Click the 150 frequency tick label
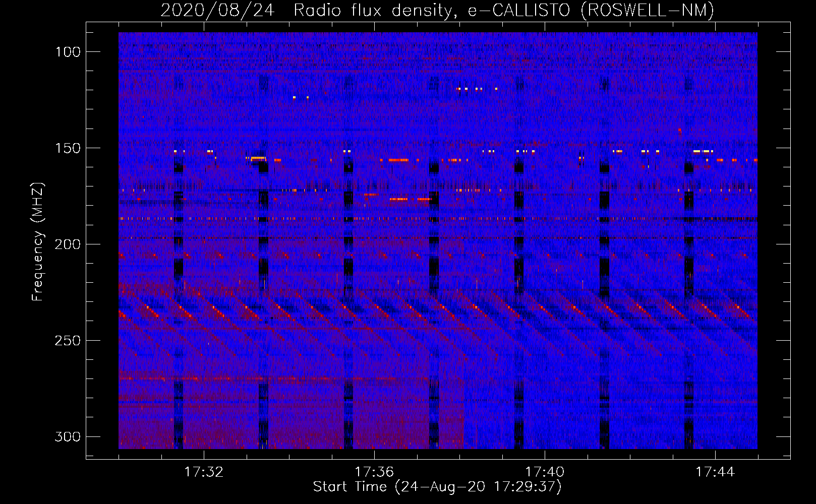Screen dimensions: 816x504 68,148
